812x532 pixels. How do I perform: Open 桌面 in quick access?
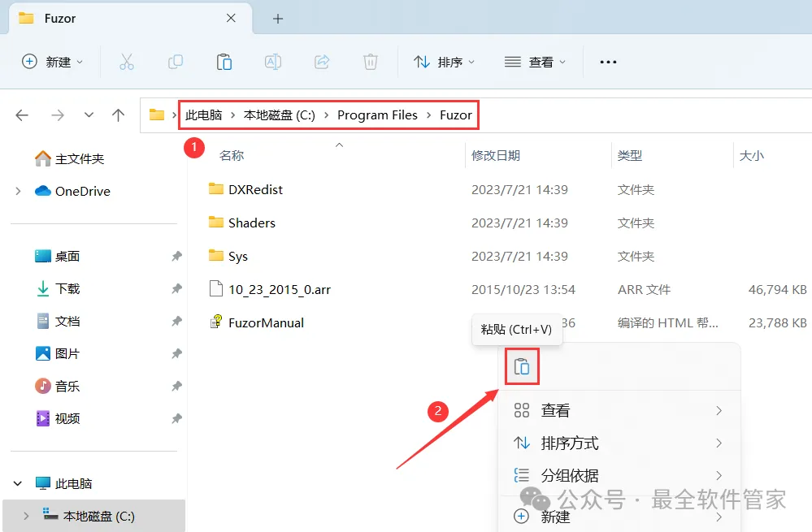click(57, 256)
